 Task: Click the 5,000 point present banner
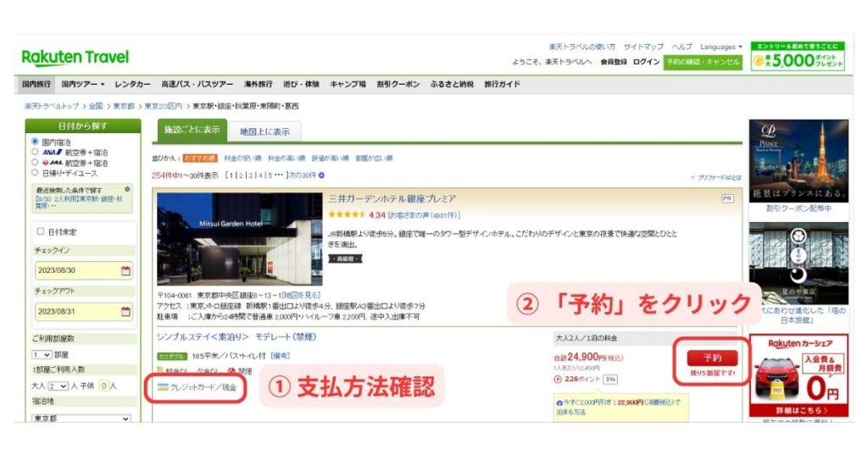pyautogui.click(x=798, y=57)
